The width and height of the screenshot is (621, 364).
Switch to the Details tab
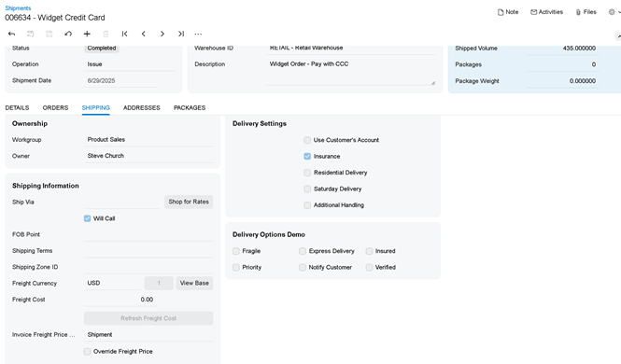click(x=17, y=107)
